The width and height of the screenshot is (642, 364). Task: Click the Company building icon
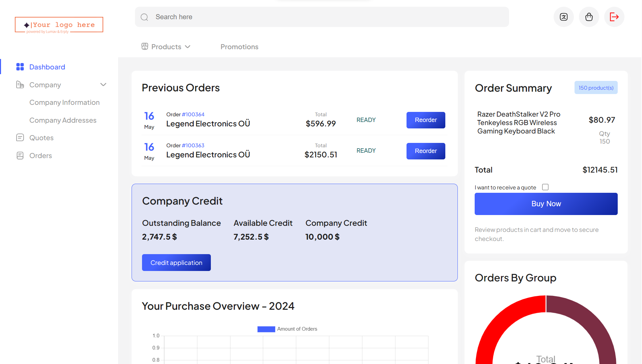pos(20,85)
